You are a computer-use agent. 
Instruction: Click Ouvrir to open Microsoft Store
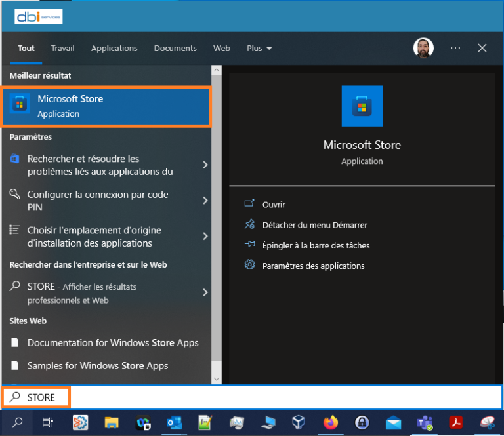point(274,205)
